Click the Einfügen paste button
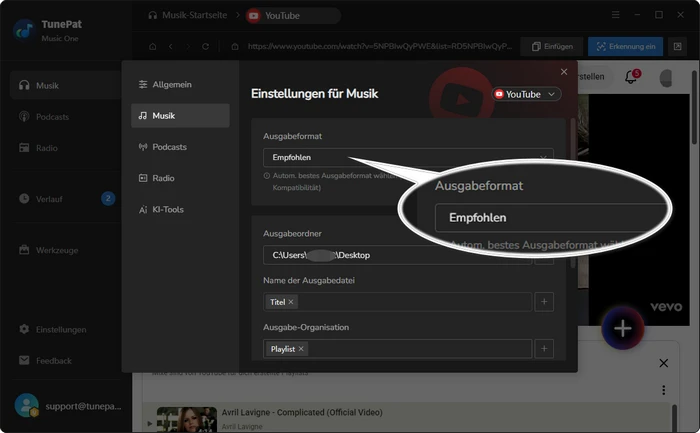The image size is (700, 433). 552,46
